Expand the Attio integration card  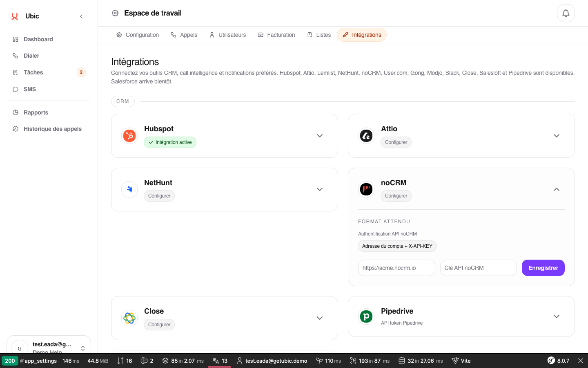tap(557, 136)
